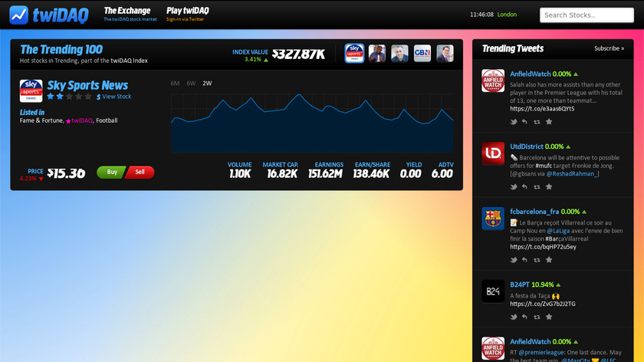Click Sky Sports News stock logo
The width and height of the screenshot is (644, 362).
coord(31,90)
